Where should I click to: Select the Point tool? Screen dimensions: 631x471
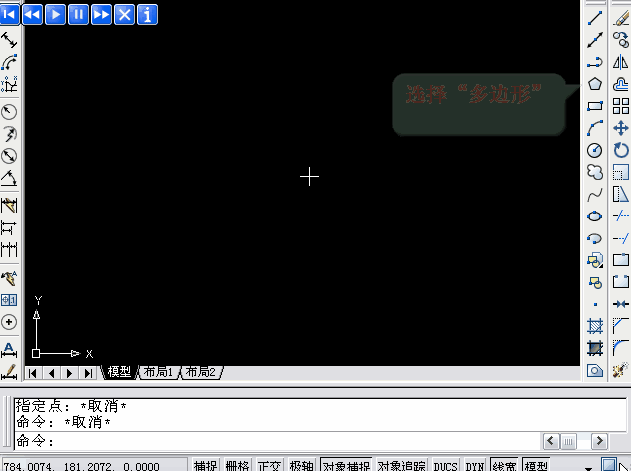coord(594,304)
